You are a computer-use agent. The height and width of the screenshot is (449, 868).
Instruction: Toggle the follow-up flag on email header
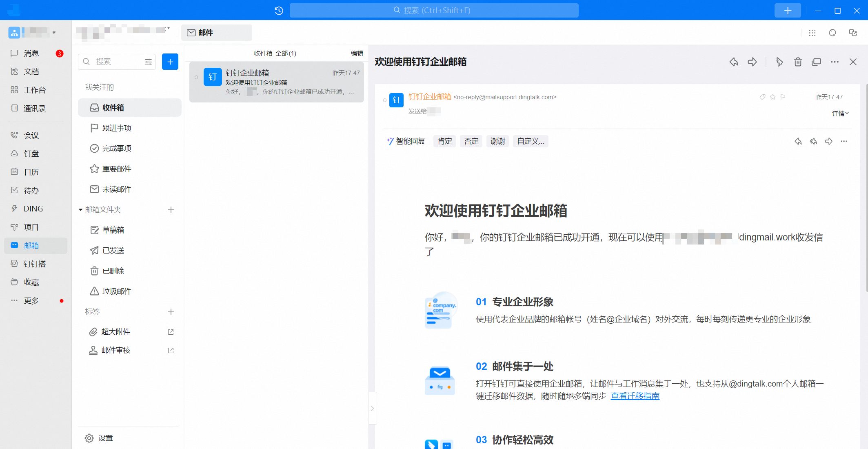(x=783, y=97)
